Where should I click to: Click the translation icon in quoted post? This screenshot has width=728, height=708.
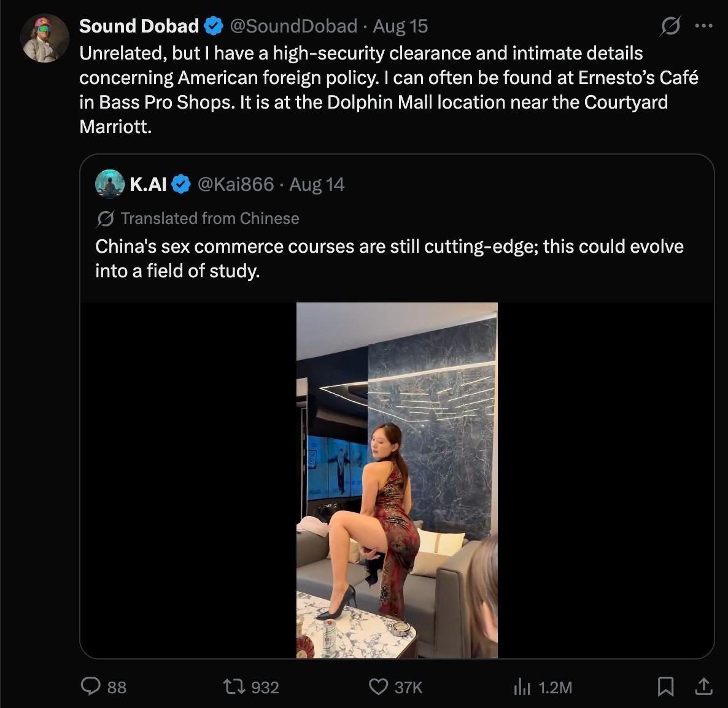106,218
